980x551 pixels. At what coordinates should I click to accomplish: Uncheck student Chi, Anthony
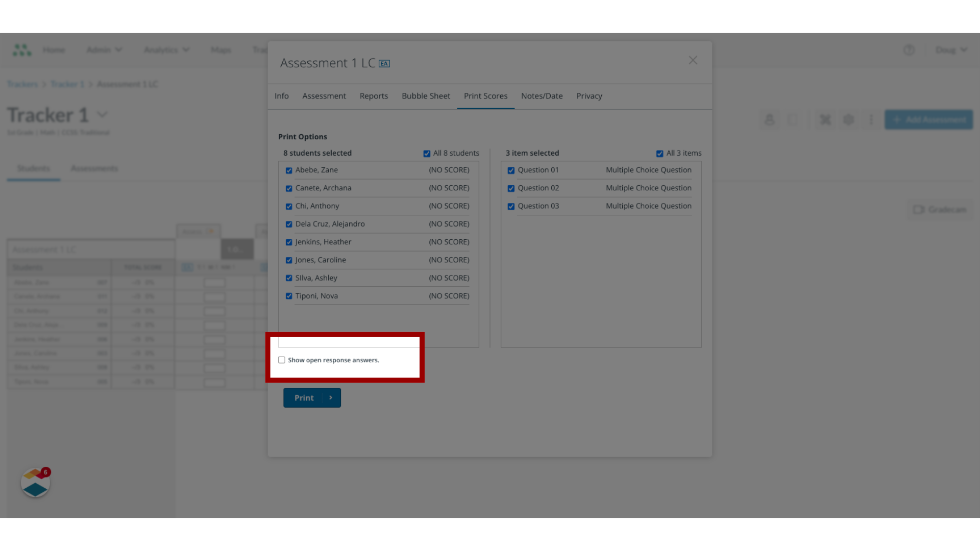(289, 207)
